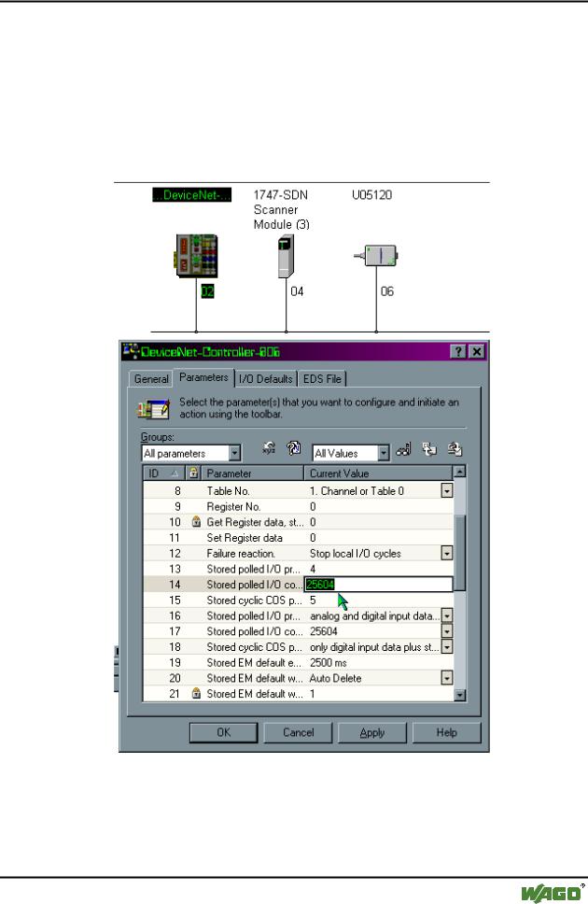Click the OK button
Screen dimensions: 588x904
224,732
